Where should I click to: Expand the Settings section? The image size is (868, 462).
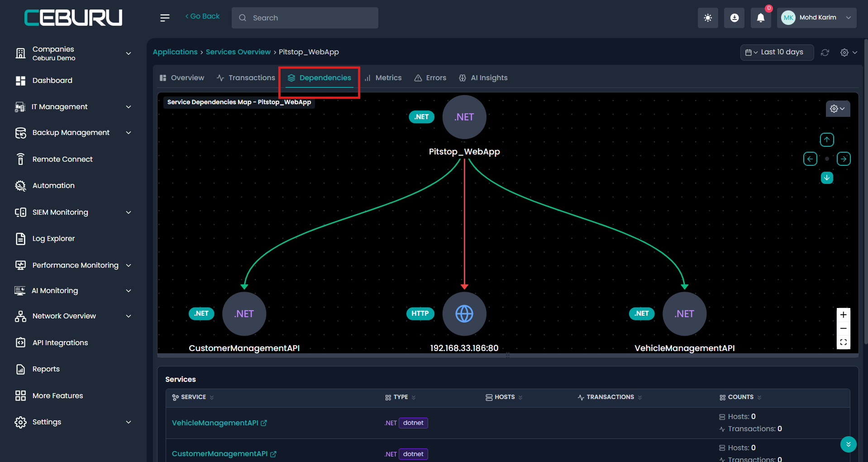tap(129, 422)
